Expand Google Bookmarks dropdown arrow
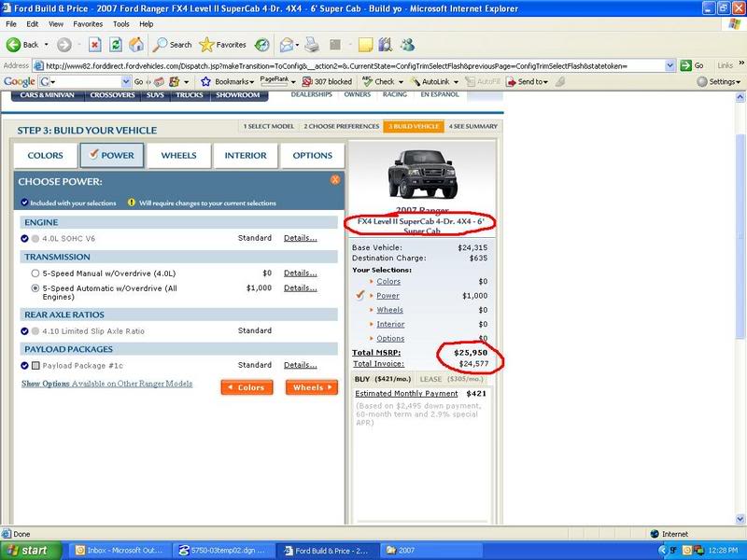Screen dimensions: 747x560 coord(251,82)
